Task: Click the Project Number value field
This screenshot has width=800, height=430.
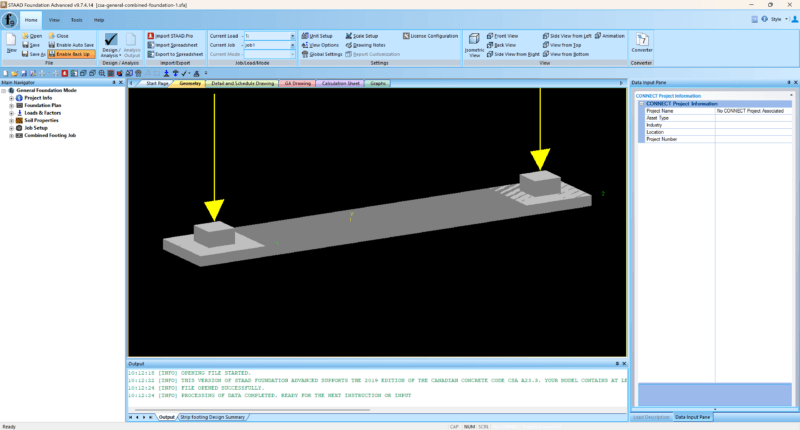Action: [x=753, y=139]
